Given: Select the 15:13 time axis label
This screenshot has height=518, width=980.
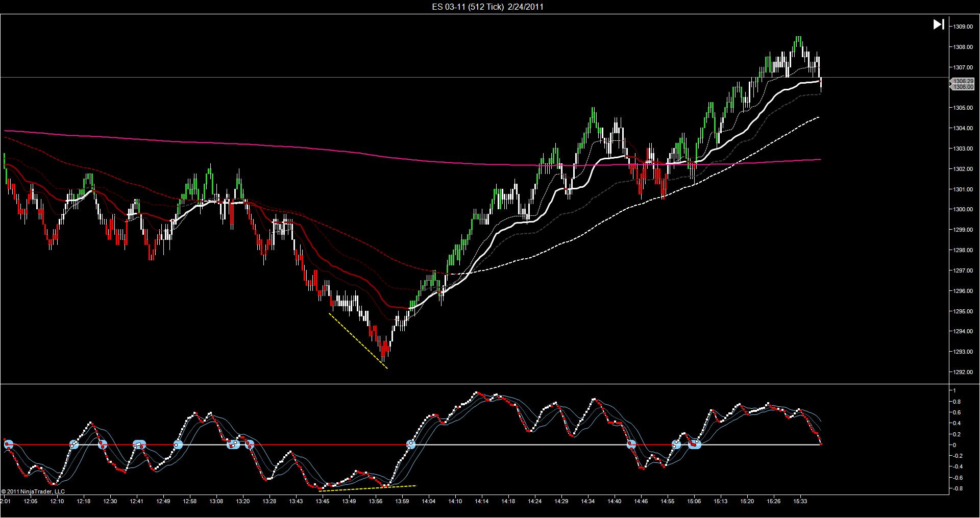Looking at the screenshot, I should tap(721, 502).
